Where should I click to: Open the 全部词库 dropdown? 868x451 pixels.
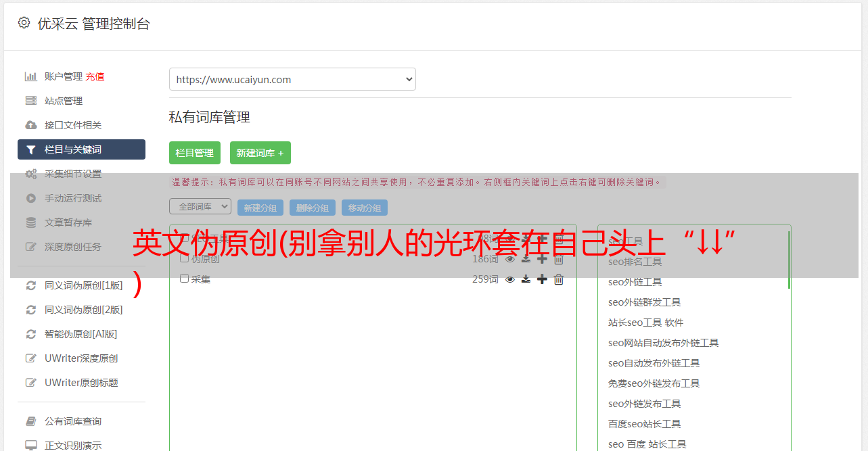click(200, 206)
